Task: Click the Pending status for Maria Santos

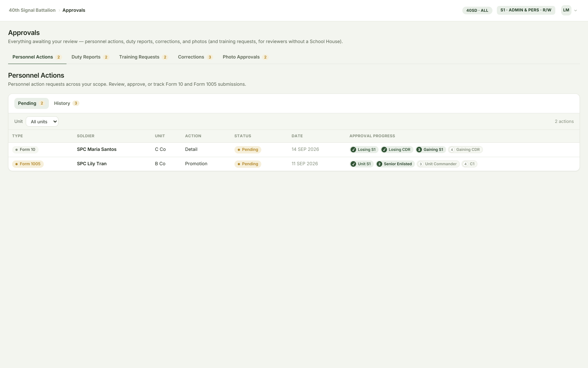Action: point(248,150)
